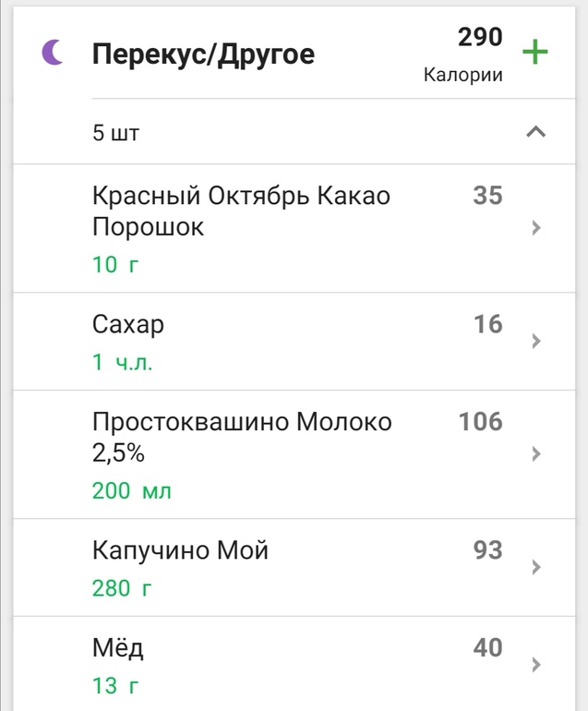
Task: Select the Мёд food entry
Action: 118,648
